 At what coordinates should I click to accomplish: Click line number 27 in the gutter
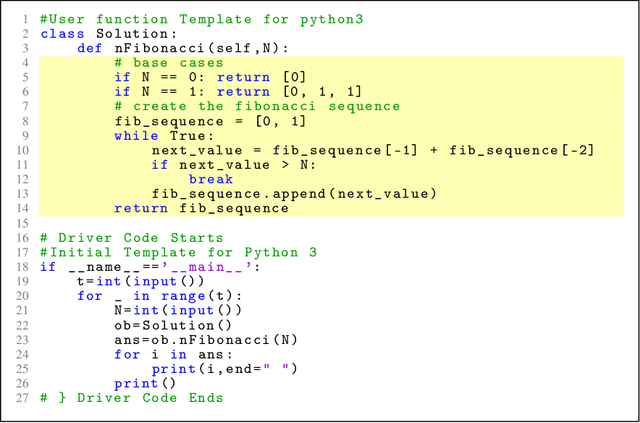(20, 397)
